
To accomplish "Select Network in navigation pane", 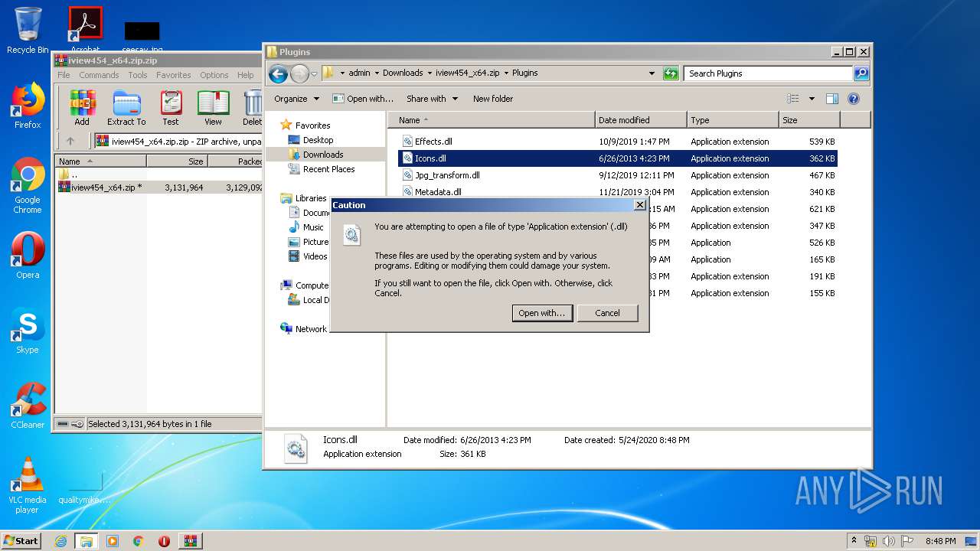I will coord(311,329).
